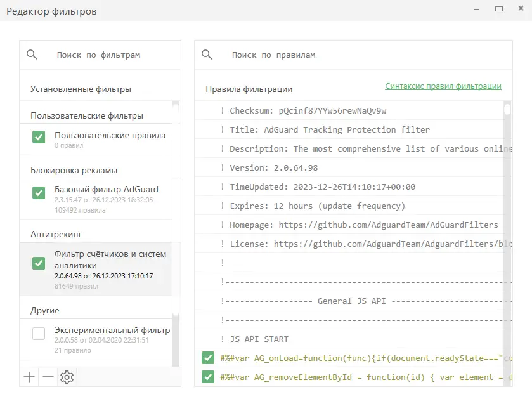The height and width of the screenshot is (406, 532).
Task: Click the remove filter minus icon
Action: click(x=48, y=377)
